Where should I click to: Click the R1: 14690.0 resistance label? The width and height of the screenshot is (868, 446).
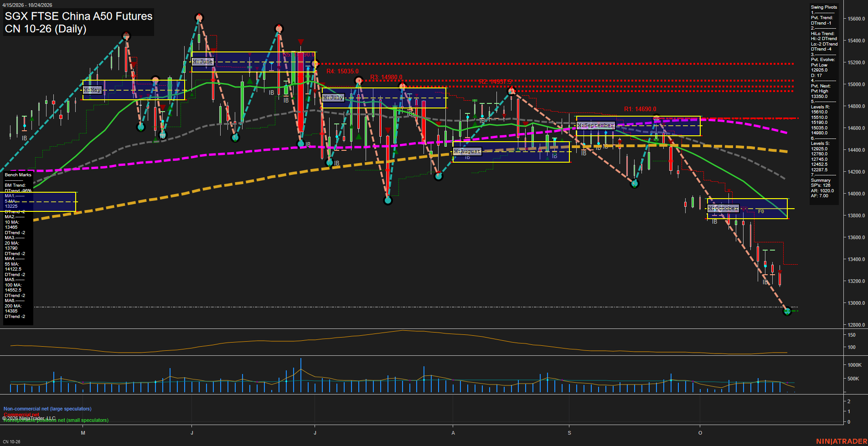640,109
